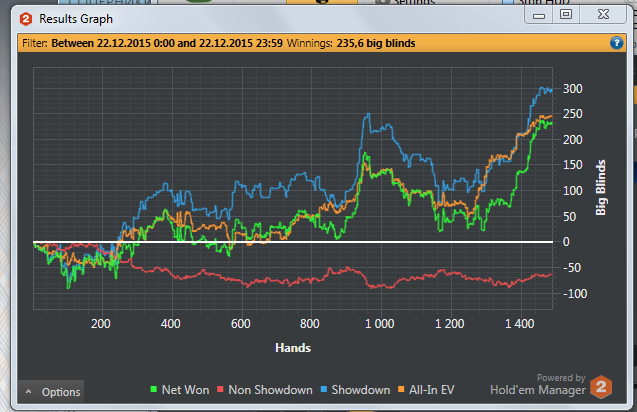
Task: Toggle the All-In EV orange legend swatch
Action: click(401, 389)
